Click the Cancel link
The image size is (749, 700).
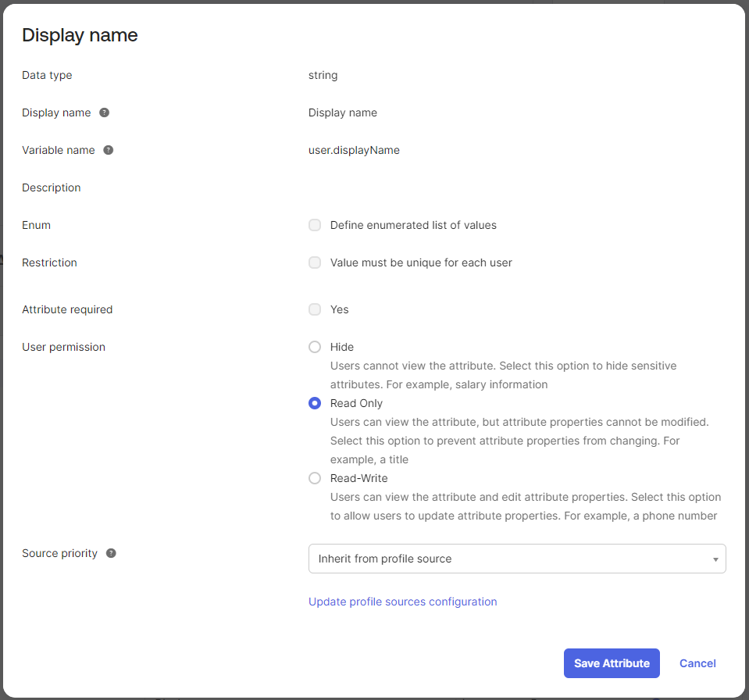(697, 663)
